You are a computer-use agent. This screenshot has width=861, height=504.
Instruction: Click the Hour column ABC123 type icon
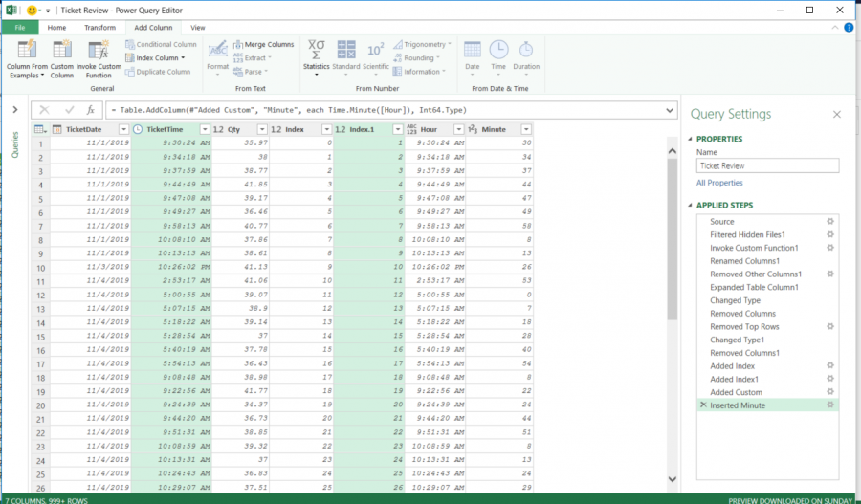tap(411, 129)
